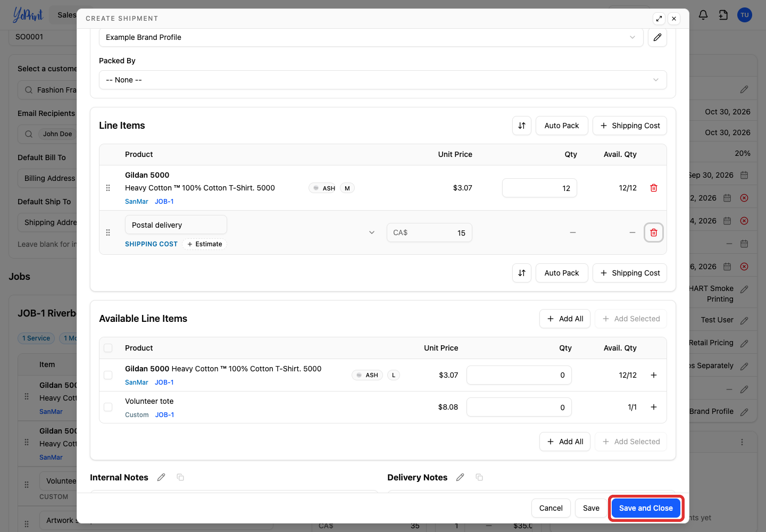Viewport: 766px width, 532px height.
Task: Copy Delivery Notes with copy icon
Action: click(479, 477)
